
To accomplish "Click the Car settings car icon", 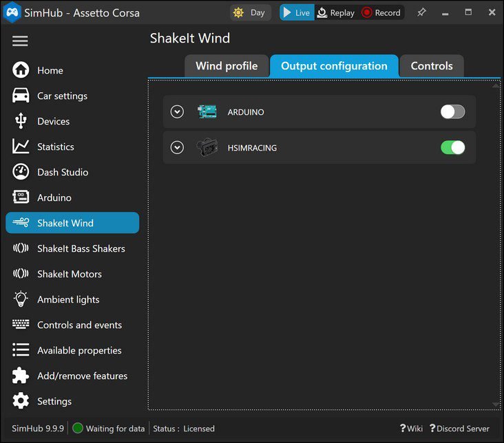I will click(x=21, y=96).
